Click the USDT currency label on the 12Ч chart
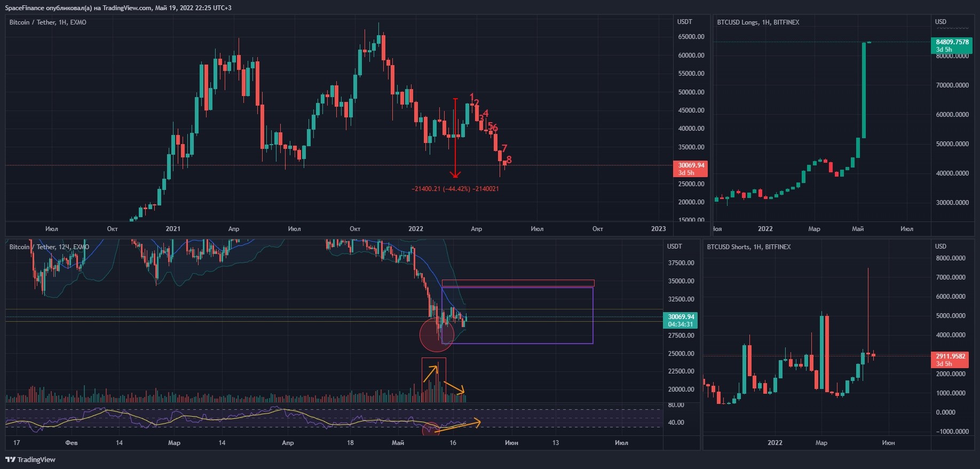 tap(675, 247)
